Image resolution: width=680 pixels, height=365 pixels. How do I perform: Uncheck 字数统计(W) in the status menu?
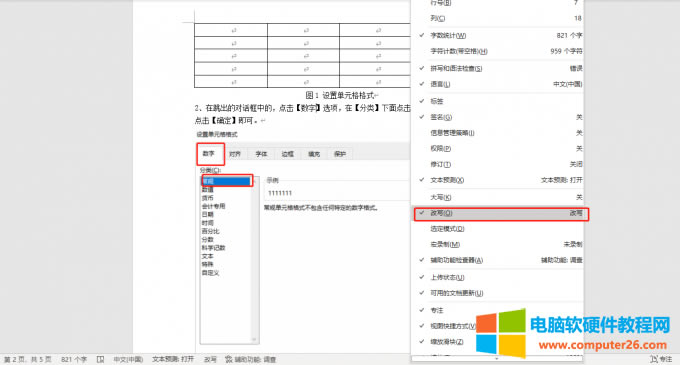[497, 36]
